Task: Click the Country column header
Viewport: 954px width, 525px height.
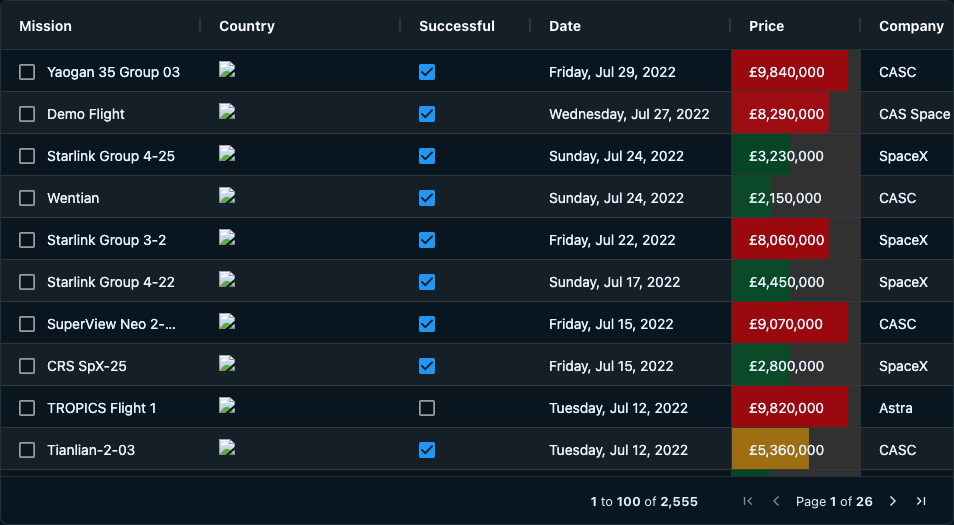Action: point(247,26)
